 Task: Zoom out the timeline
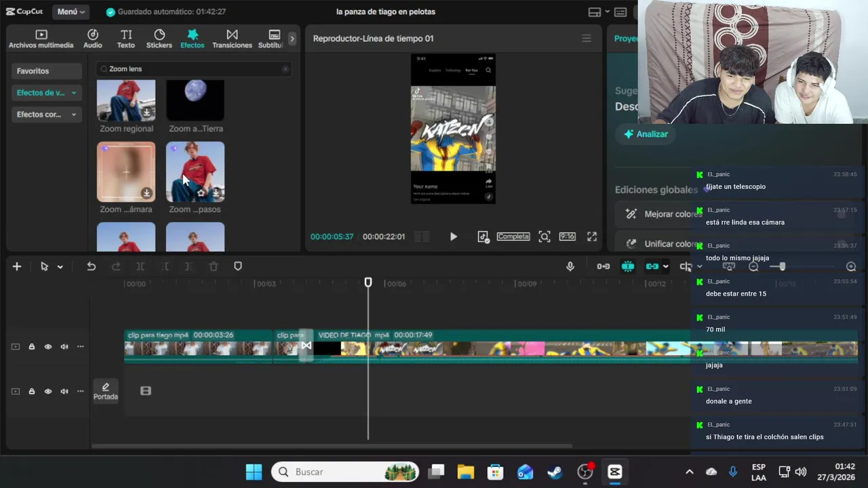pyautogui.click(x=753, y=267)
